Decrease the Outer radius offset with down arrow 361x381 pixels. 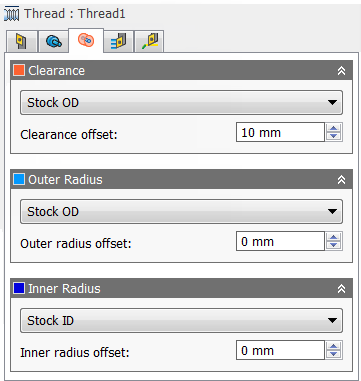pos(334,246)
